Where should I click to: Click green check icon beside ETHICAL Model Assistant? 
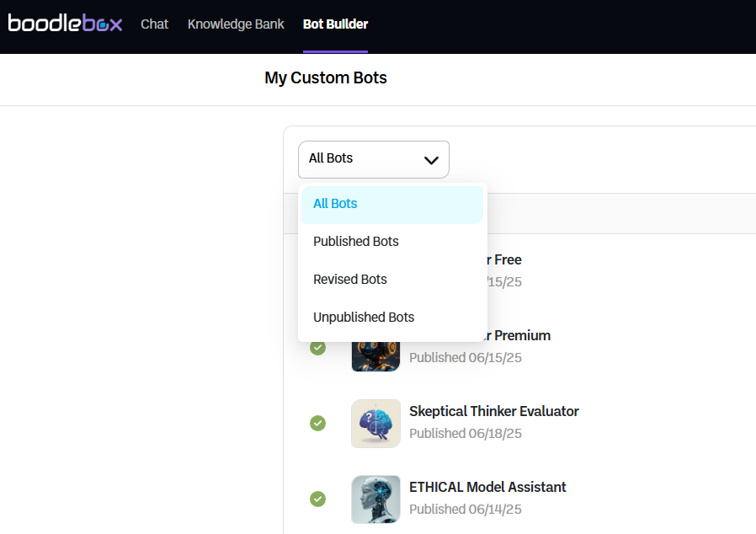pos(317,499)
